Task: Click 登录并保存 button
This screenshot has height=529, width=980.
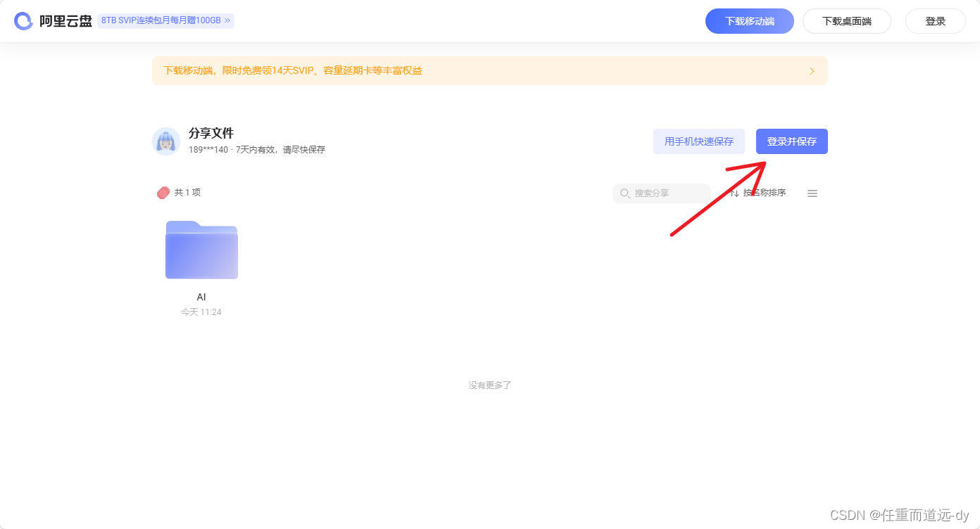Action: pos(791,141)
